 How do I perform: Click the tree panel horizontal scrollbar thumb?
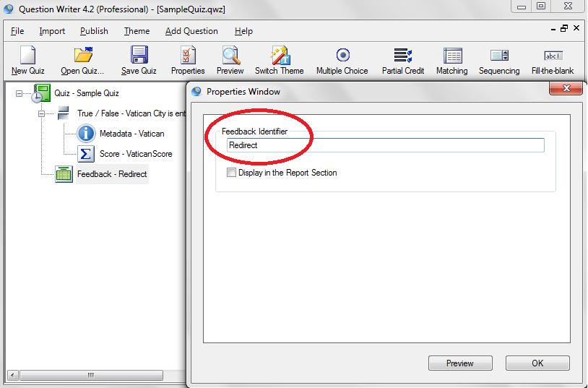click(x=91, y=375)
